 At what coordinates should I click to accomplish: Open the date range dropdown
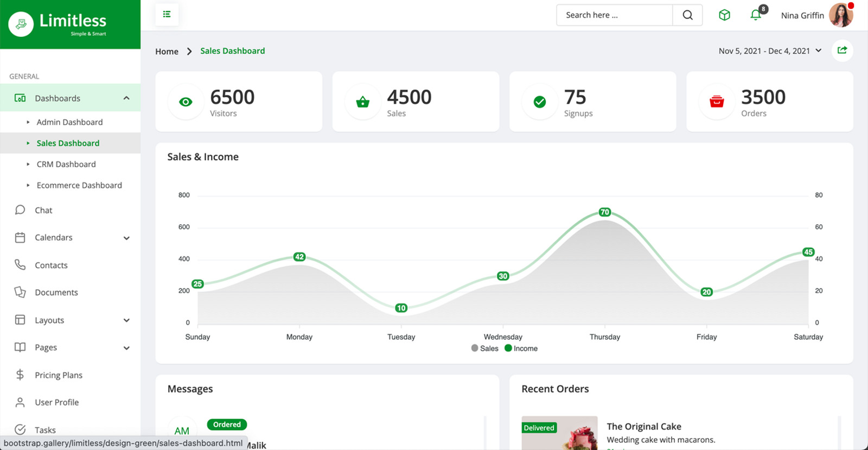[x=770, y=51]
